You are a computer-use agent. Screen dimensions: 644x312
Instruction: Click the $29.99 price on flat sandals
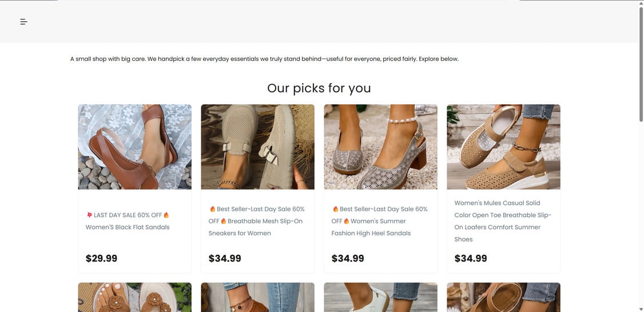[101, 258]
